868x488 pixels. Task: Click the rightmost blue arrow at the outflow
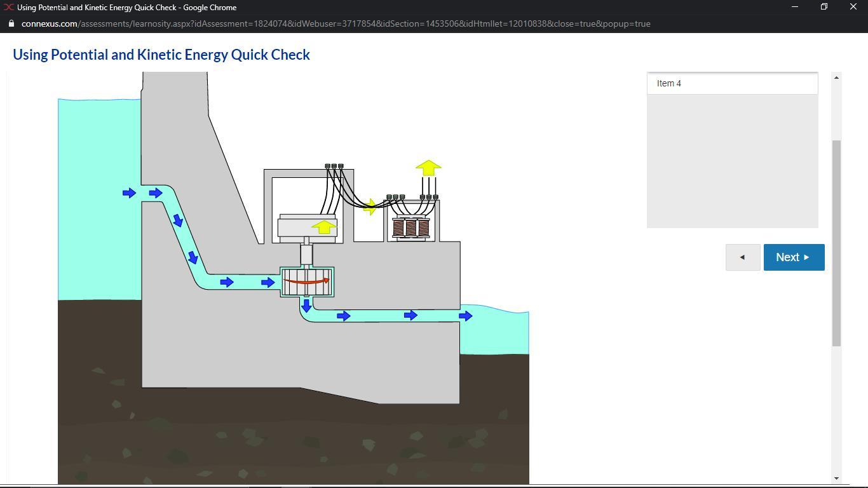pyautogui.click(x=466, y=316)
